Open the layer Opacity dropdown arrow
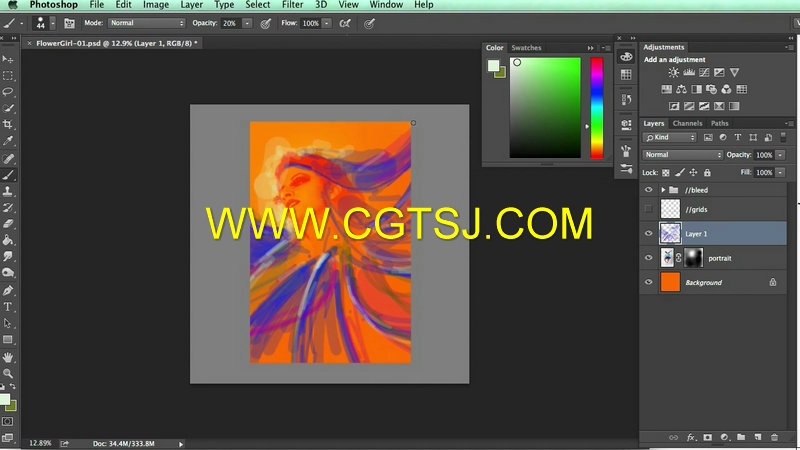 pyautogui.click(x=780, y=155)
